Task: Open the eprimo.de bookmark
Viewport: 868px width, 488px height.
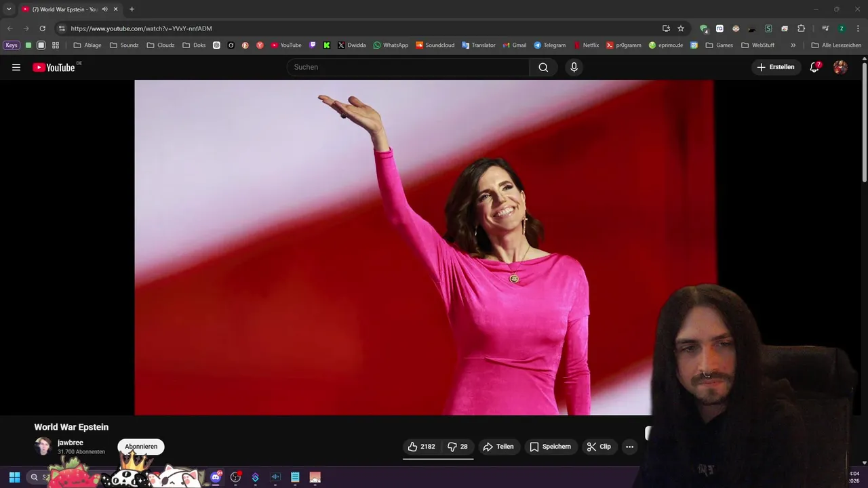Action: [666, 45]
